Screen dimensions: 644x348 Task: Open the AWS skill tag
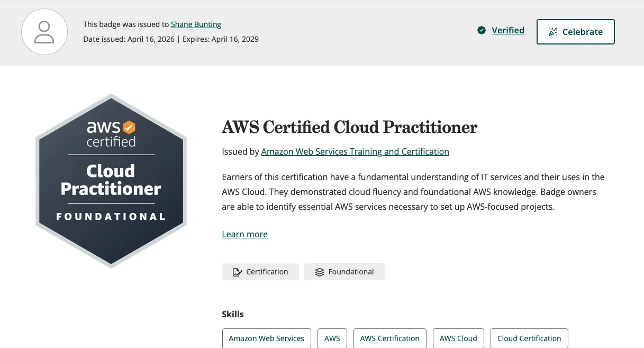click(x=332, y=338)
